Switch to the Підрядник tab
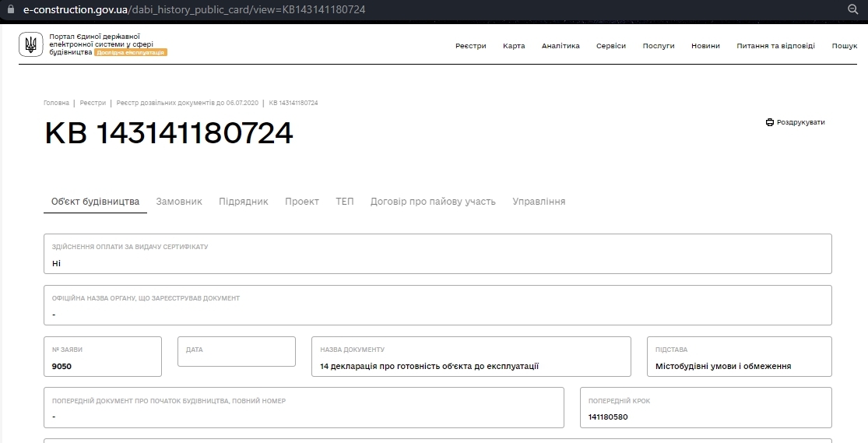The height and width of the screenshot is (443, 868). (244, 202)
